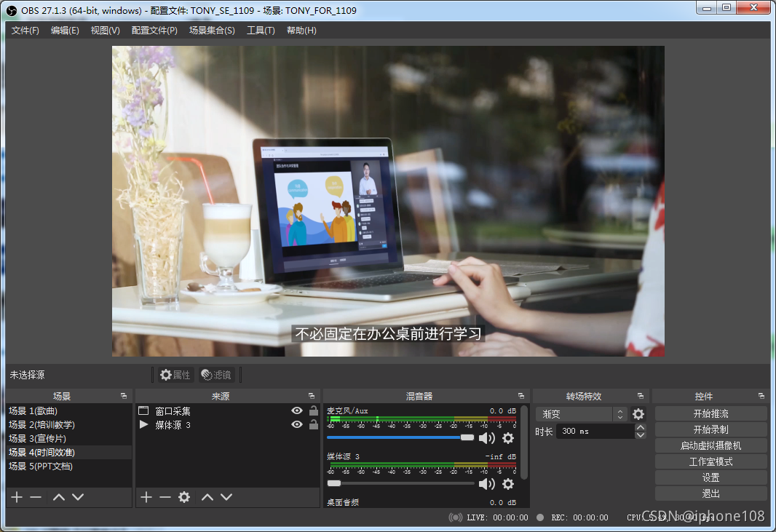Mute the 媒体源 3 speaker icon
Viewport: 776px width, 532px height.
[x=487, y=483]
